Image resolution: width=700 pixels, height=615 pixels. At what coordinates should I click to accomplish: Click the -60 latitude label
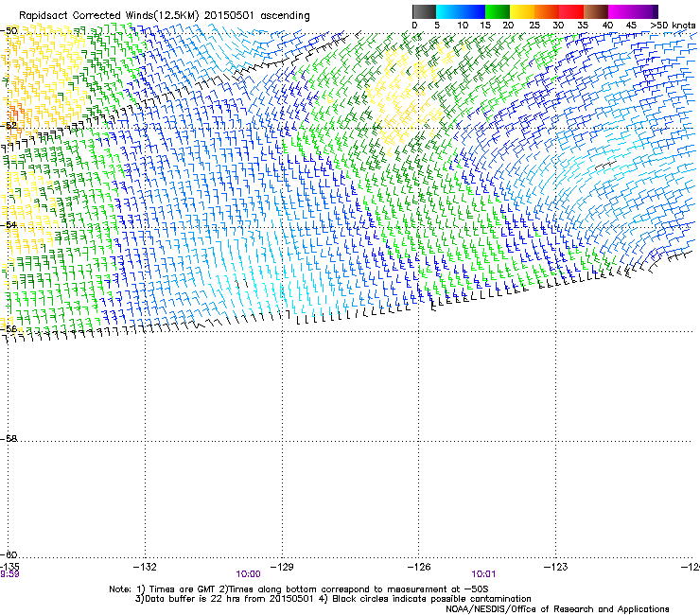tap(9, 554)
